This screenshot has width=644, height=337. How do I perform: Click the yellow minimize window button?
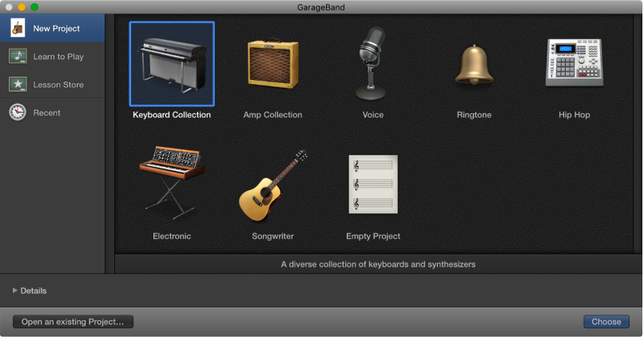pyautogui.click(x=22, y=7)
